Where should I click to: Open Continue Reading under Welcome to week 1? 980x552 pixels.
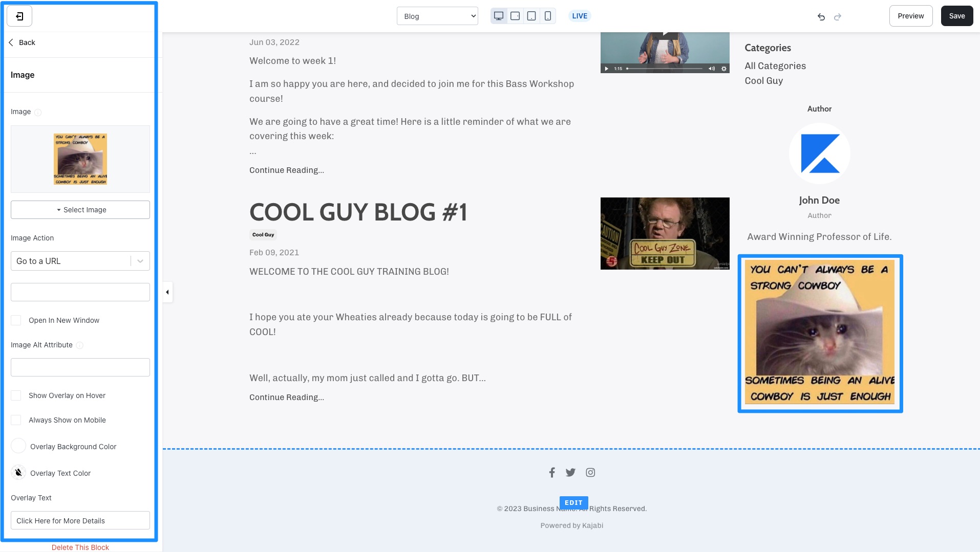tap(287, 170)
